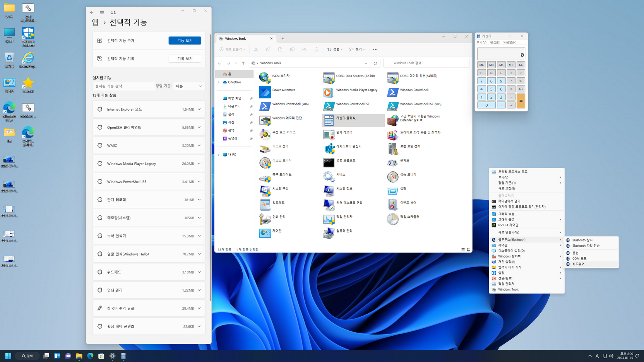Expand Internet Explorer 모드 feature
The height and width of the screenshot is (362, 644).
199,109
